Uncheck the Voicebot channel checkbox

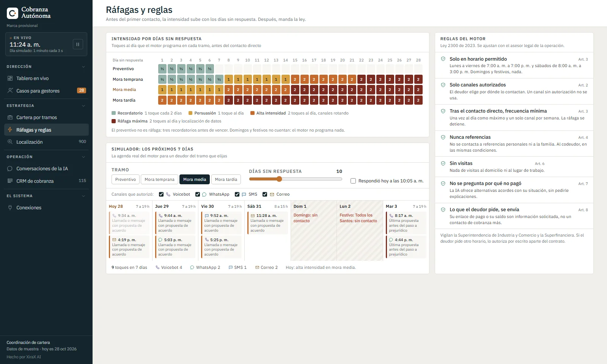click(x=161, y=195)
